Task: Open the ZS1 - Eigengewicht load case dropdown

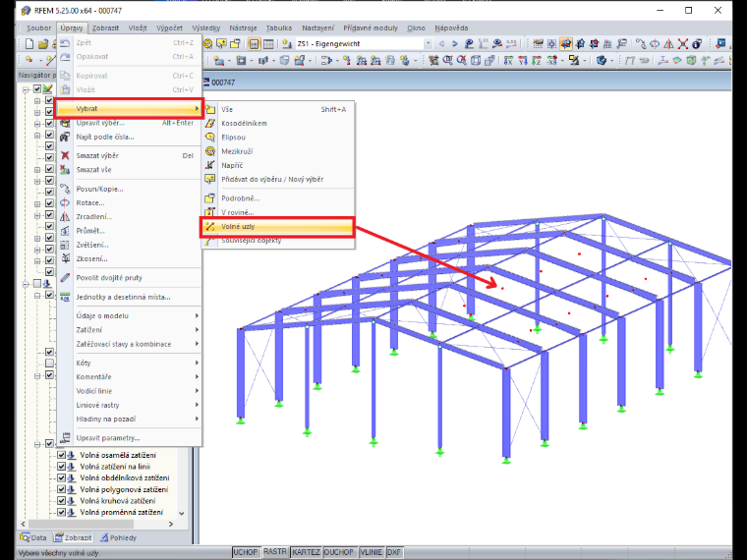Action: coord(428,44)
